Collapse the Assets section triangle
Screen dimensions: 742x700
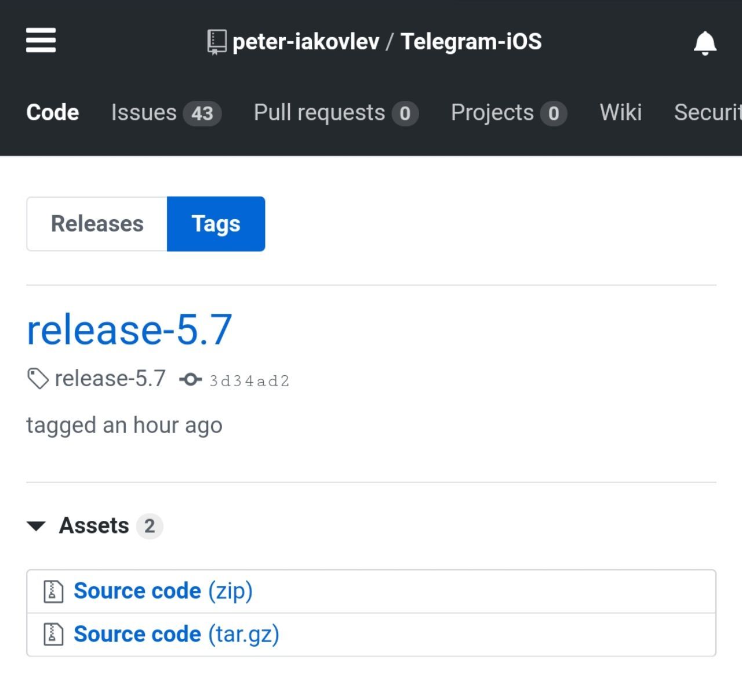36,526
